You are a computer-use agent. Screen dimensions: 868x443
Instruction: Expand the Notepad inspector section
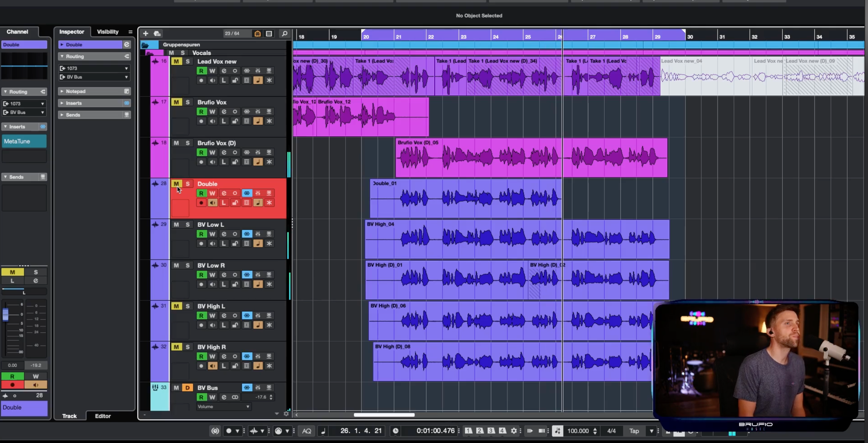point(76,91)
